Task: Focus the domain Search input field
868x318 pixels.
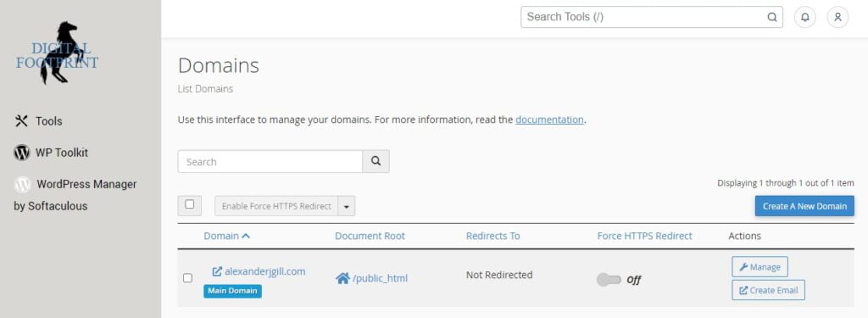Action: (270, 161)
